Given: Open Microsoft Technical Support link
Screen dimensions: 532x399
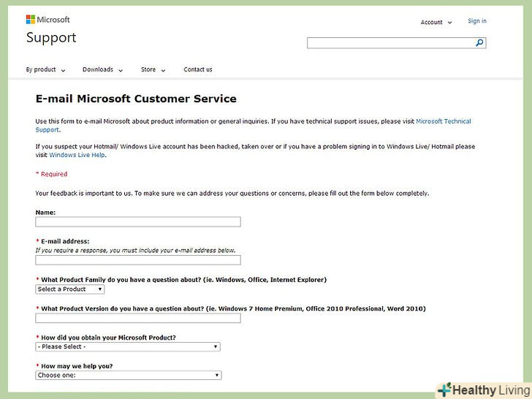Looking at the screenshot, I should coord(443,121).
